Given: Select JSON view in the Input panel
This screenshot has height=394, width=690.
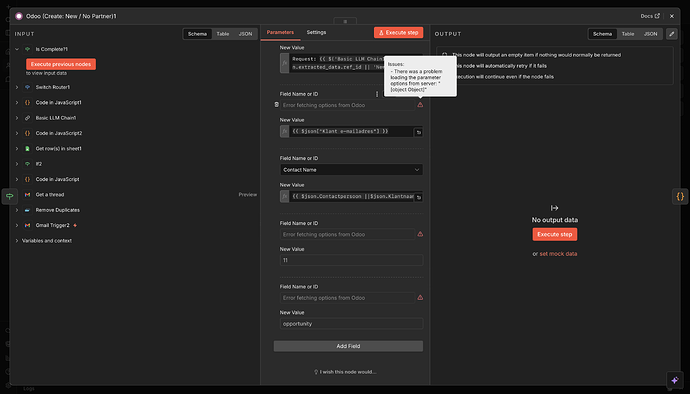Looking at the screenshot, I should pos(245,34).
